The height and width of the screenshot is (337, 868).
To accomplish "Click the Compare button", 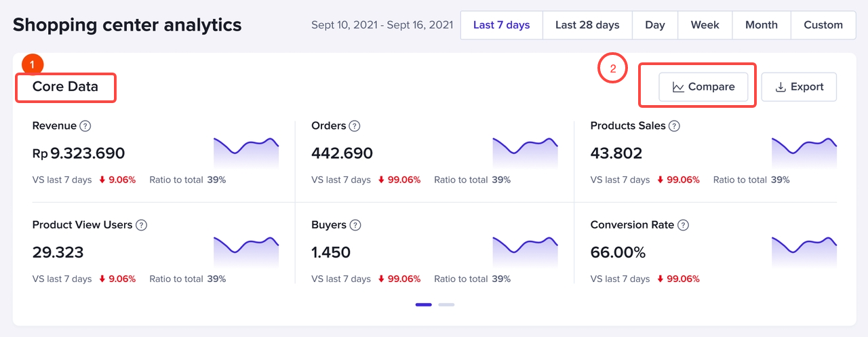I will tap(703, 87).
